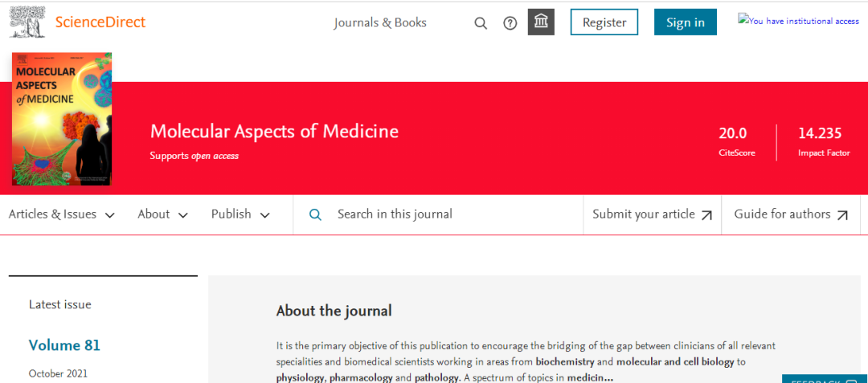Screen dimensions: 868x383
Task: Click the Molecular Aspects of Medicine title
Action: pyautogui.click(x=274, y=131)
